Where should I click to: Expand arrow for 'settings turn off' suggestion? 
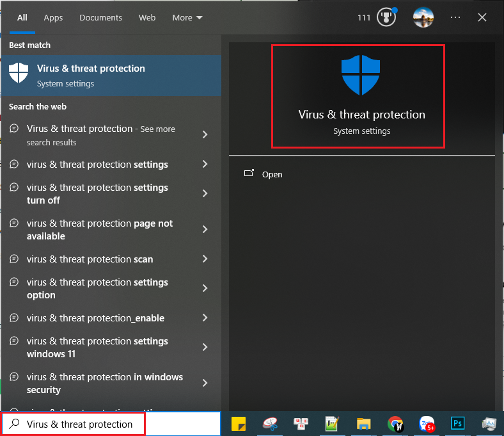click(x=205, y=193)
